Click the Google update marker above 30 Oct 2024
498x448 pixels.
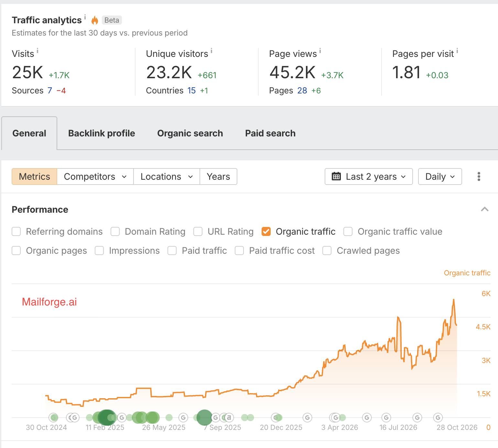click(54, 417)
